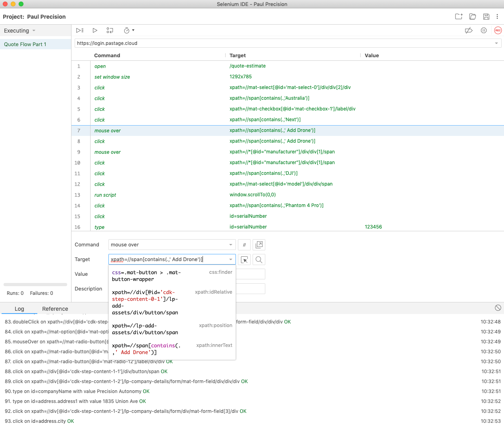Screen dimensions: 504x428
Task: Click the Run all tests icon
Action: [80, 31]
